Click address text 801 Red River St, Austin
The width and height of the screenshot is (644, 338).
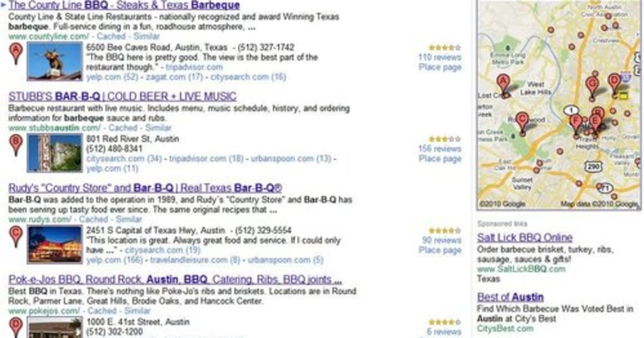(x=133, y=139)
